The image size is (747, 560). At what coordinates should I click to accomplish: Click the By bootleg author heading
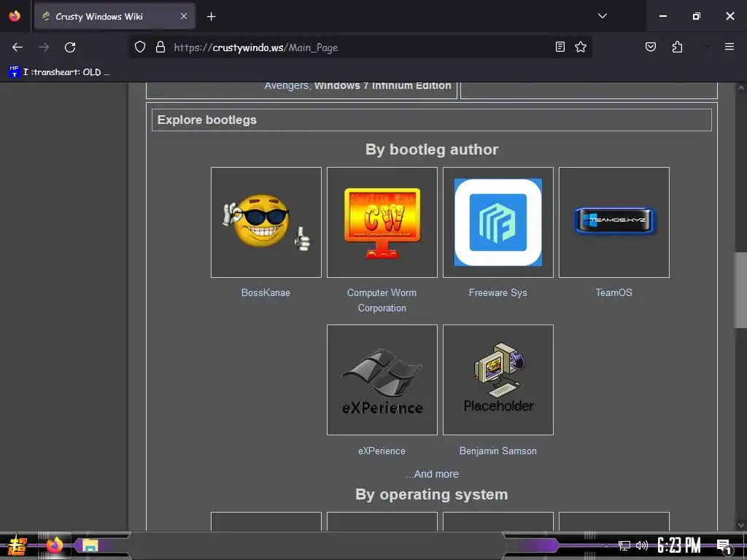pos(432,149)
